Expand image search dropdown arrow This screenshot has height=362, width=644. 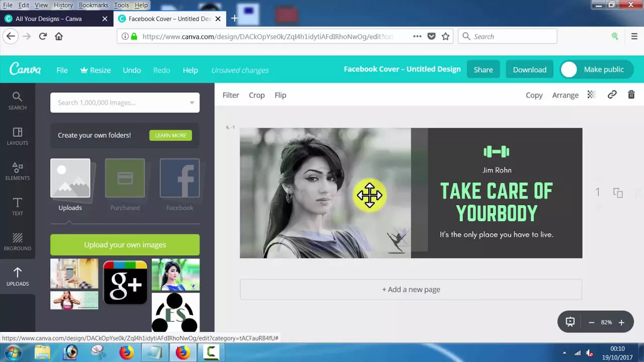[192, 103]
